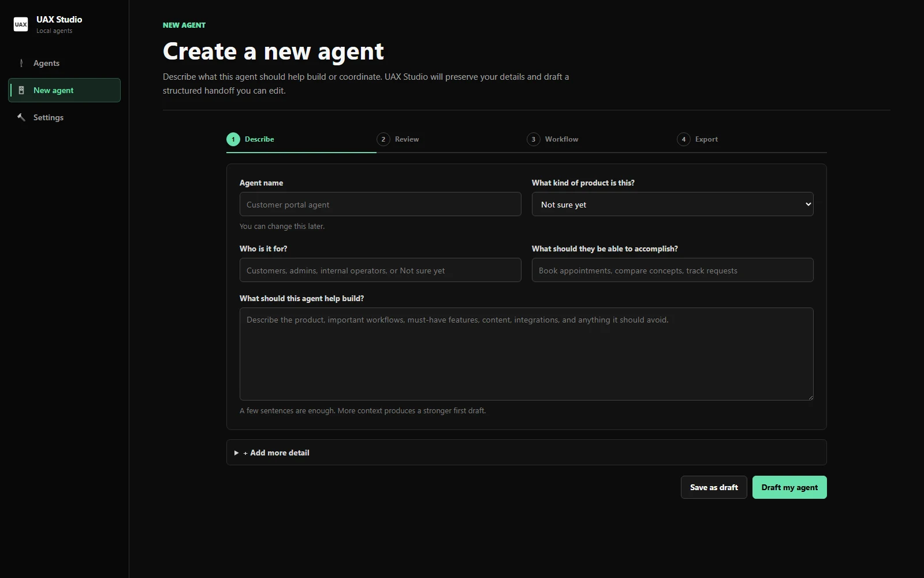Click the agent description textarea
The image size is (924, 578).
click(x=527, y=354)
